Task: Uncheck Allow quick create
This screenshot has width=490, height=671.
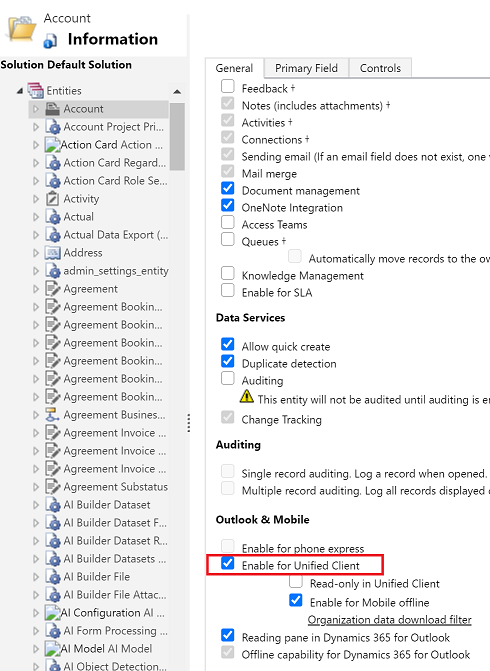Action: [x=228, y=344]
